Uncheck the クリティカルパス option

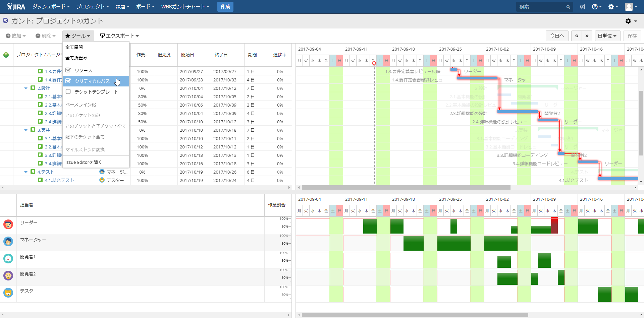pos(68,81)
